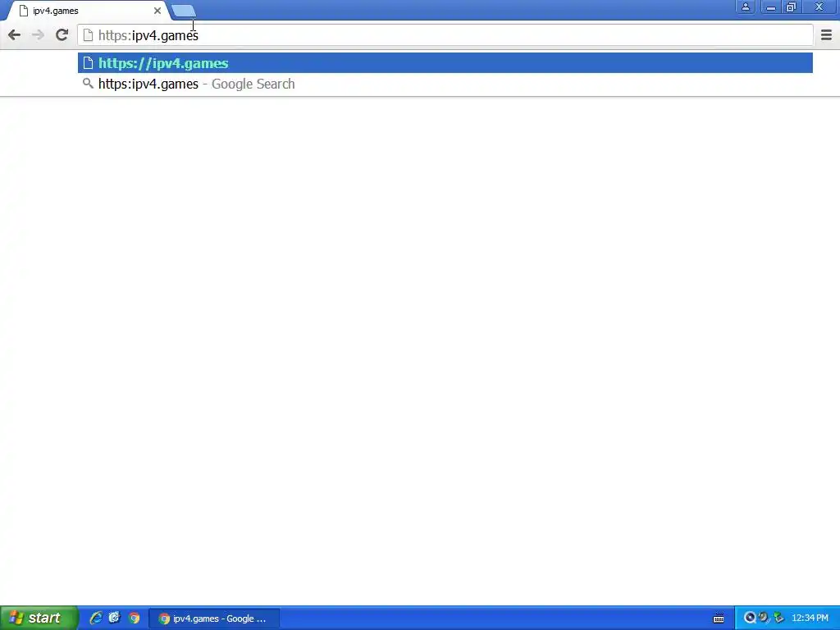
Task: Open the Chrome user profile button
Action: pyautogui.click(x=745, y=7)
